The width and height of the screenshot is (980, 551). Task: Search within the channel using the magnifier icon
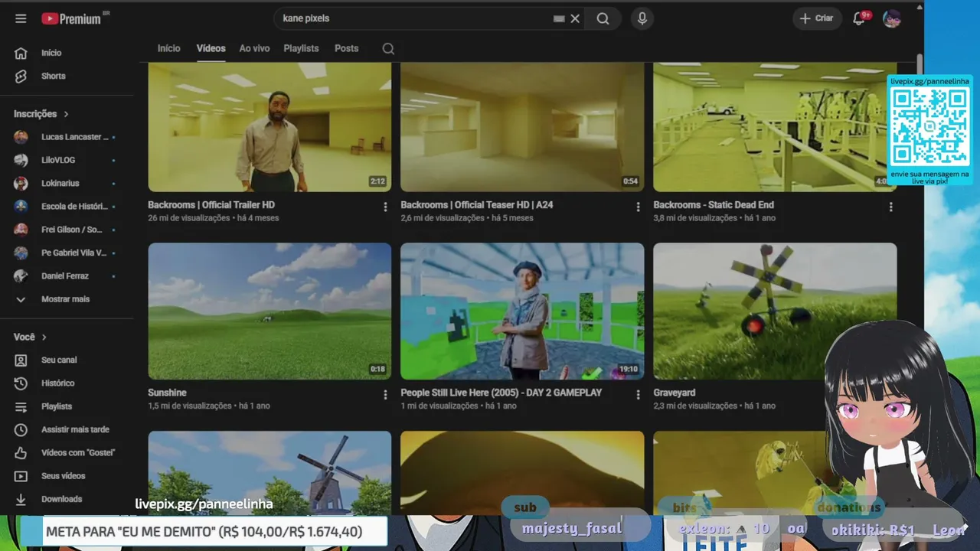click(x=388, y=48)
